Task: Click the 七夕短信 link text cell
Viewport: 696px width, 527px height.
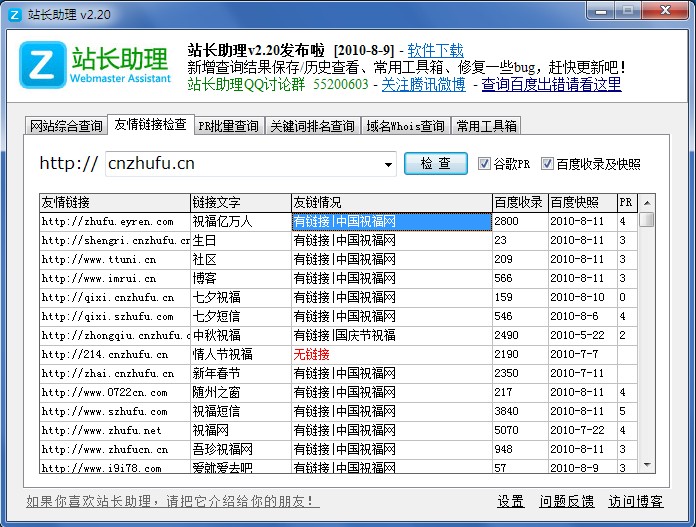Action: coord(241,317)
